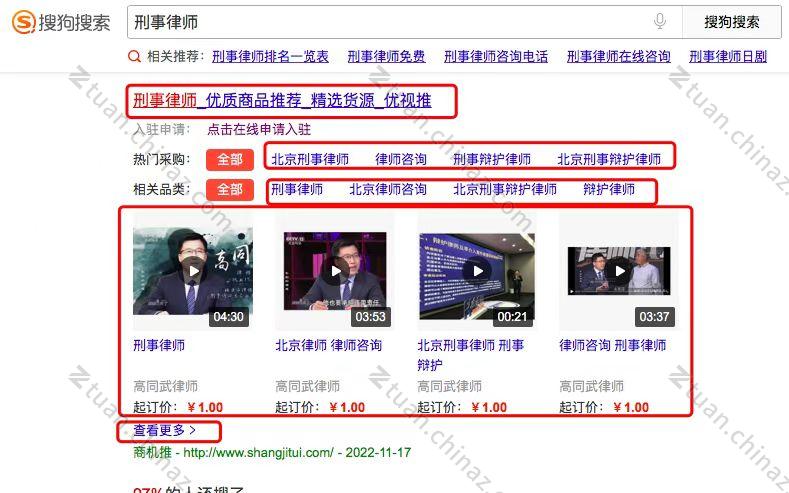Open video title 北京律师 律师咨询
Viewport: 789px width, 493px height.
pyautogui.click(x=329, y=345)
